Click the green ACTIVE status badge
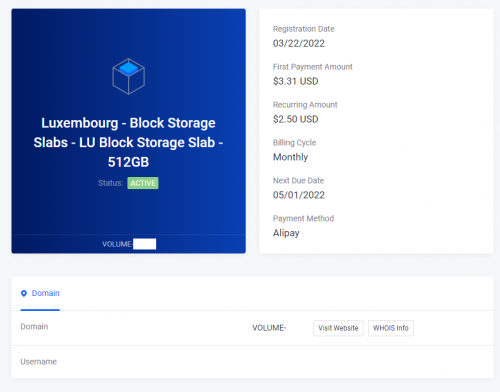 pyautogui.click(x=143, y=183)
